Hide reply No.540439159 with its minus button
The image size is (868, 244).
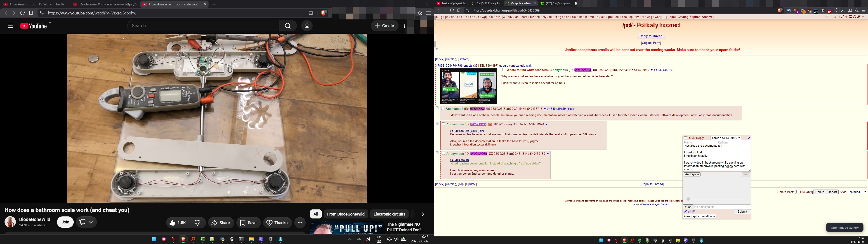[x=437, y=153]
